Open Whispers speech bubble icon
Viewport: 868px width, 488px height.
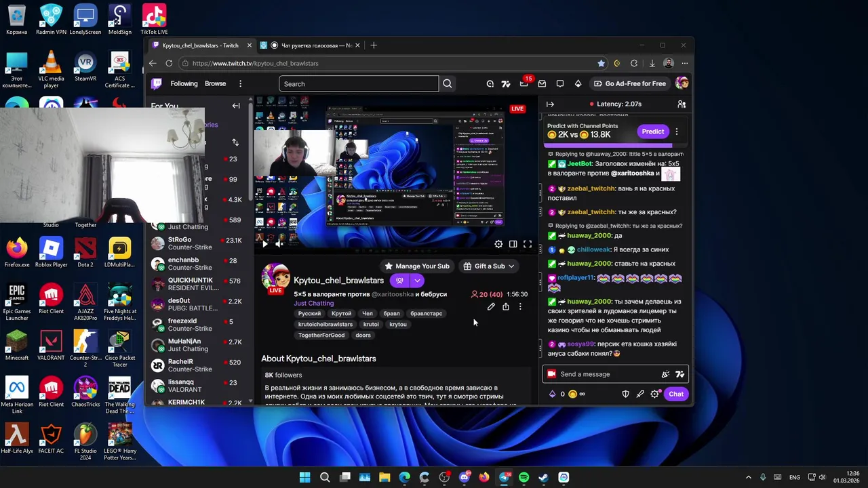tap(560, 83)
